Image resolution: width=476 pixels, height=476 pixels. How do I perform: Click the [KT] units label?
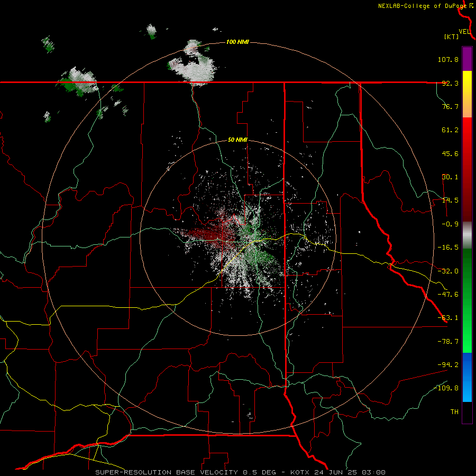tap(452, 36)
